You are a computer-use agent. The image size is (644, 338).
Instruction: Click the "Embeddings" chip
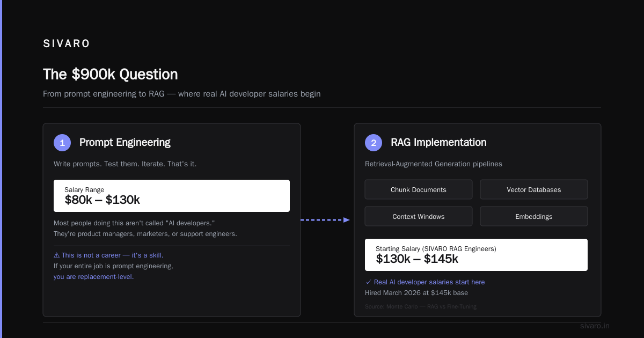pos(534,216)
